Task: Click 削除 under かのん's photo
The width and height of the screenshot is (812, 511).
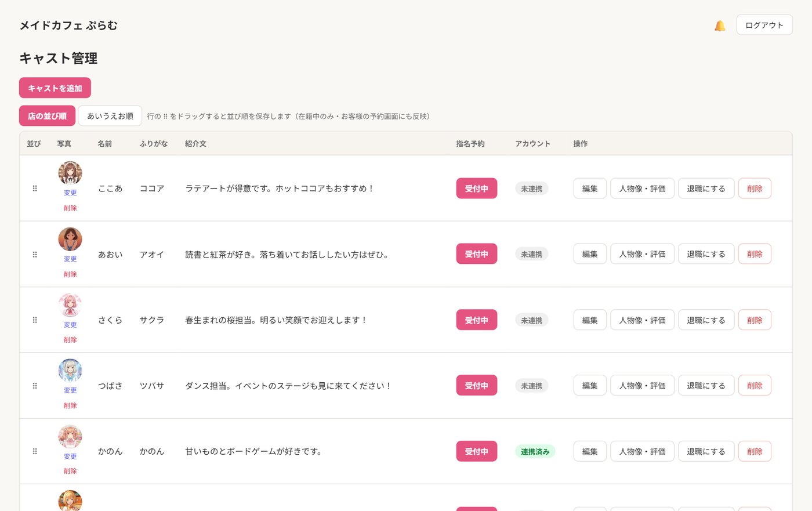Action: coord(70,471)
